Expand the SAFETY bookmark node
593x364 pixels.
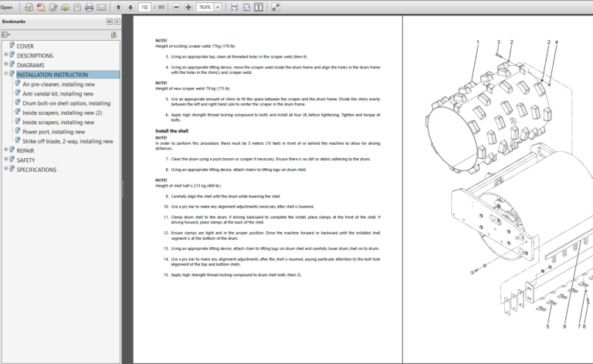(x=6, y=159)
